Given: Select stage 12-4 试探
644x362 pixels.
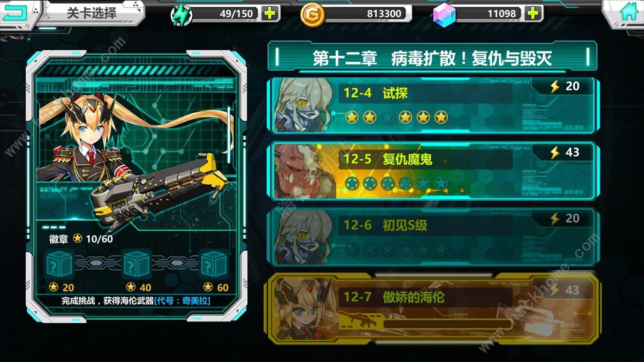Looking at the screenshot, I should (x=432, y=105).
